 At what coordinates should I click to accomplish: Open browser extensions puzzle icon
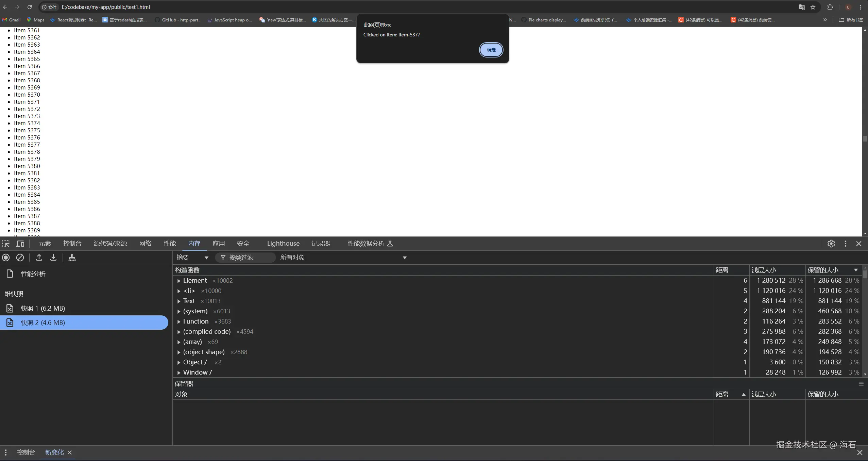click(830, 7)
